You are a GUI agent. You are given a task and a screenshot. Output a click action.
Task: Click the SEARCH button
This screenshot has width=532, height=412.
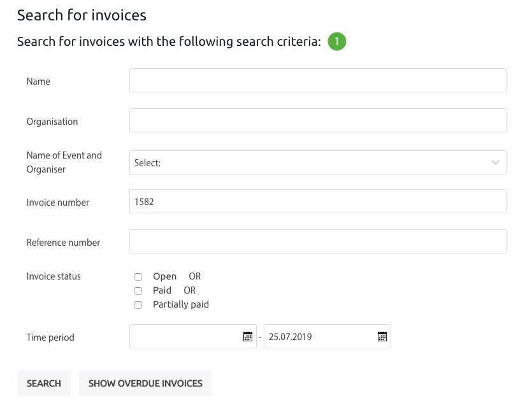point(44,383)
